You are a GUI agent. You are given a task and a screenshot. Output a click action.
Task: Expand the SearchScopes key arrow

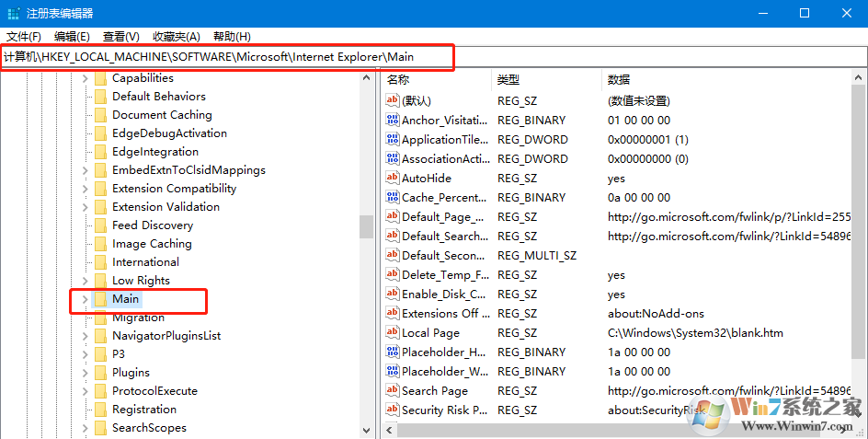(x=85, y=428)
